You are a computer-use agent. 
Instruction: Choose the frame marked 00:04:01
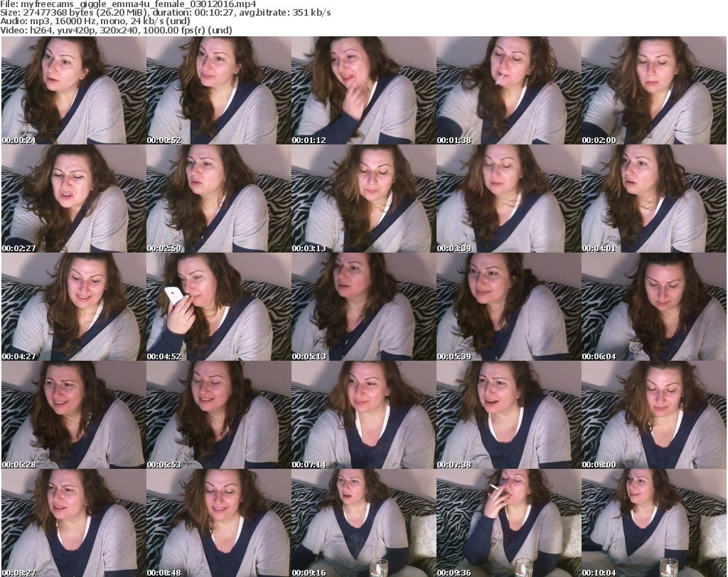(x=654, y=198)
